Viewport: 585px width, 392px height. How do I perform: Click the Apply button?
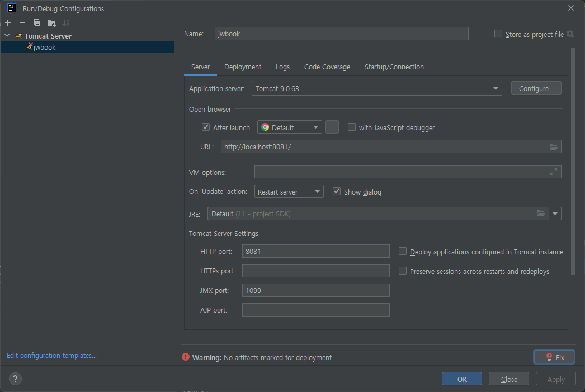[556, 379]
